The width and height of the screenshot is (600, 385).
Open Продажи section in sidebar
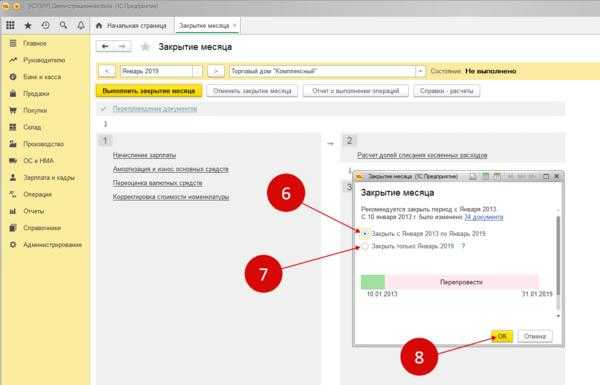click(36, 94)
